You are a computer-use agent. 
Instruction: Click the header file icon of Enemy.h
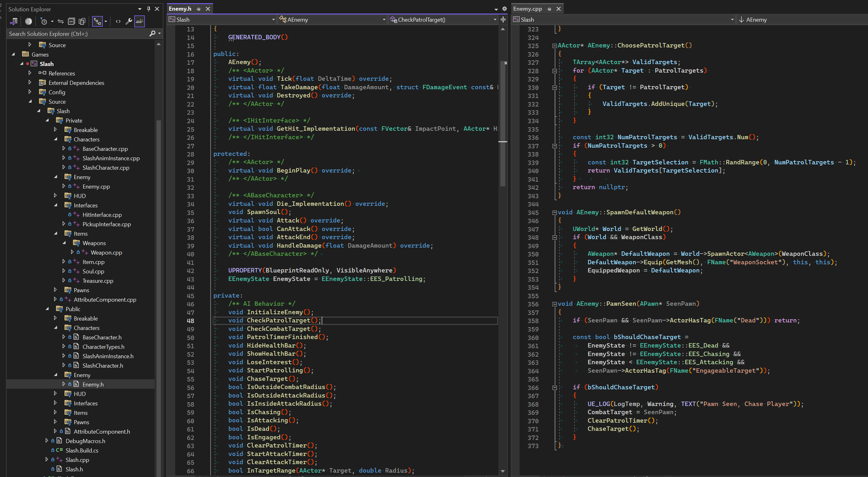(x=76, y=384)
